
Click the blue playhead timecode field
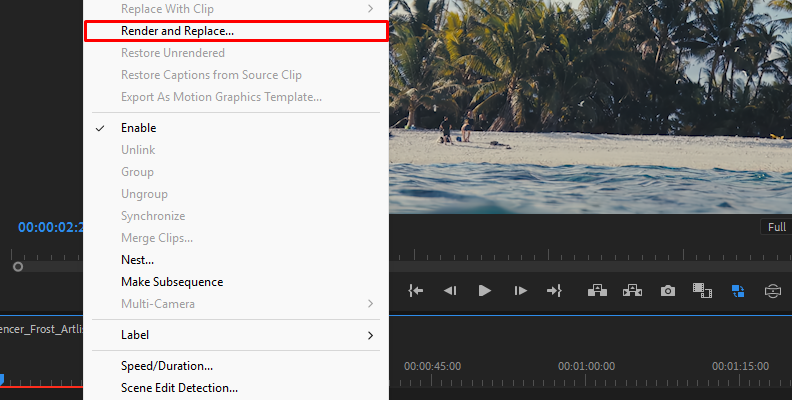(x=51, y=227)
